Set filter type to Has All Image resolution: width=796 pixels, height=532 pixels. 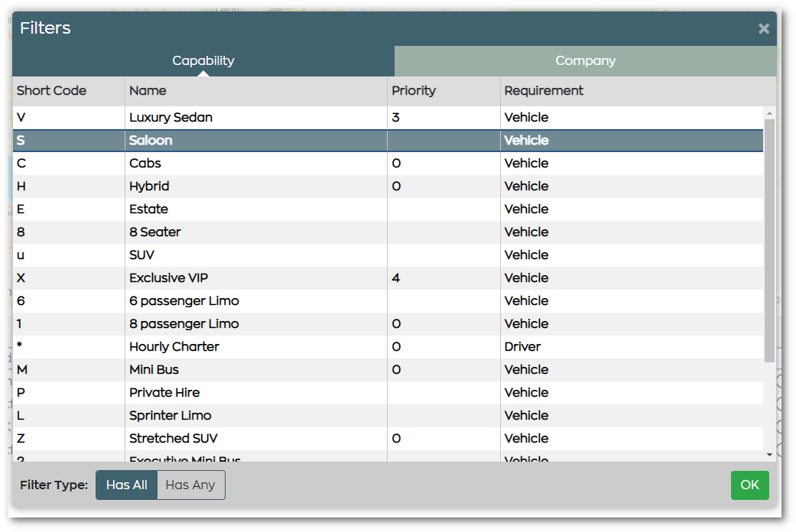click(x=127, y=485)
